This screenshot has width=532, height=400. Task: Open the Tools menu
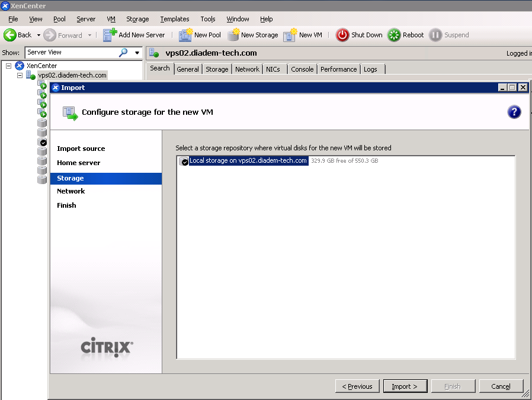click(x=208, y=19)
